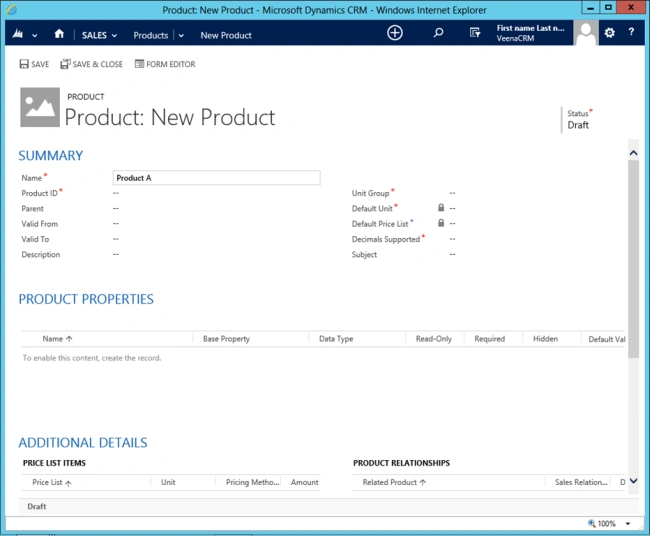Click Decimals Supported field value
Image resolution: width=650 pixels, height=536 pixels.
[x=452, y=239]
